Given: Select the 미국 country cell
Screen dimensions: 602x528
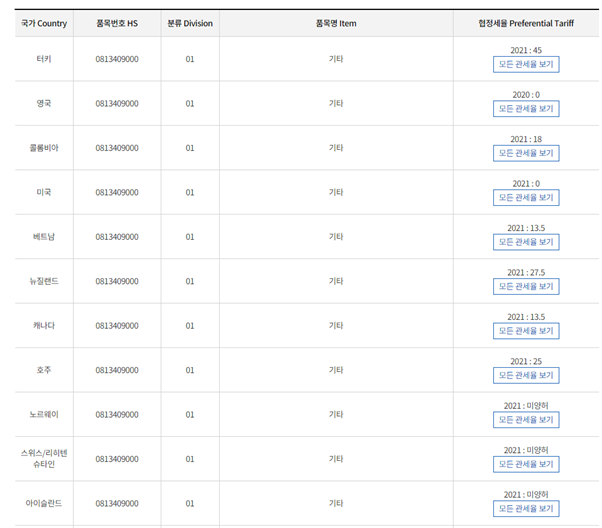Looking at the screenshot, I should coord(44,192).
